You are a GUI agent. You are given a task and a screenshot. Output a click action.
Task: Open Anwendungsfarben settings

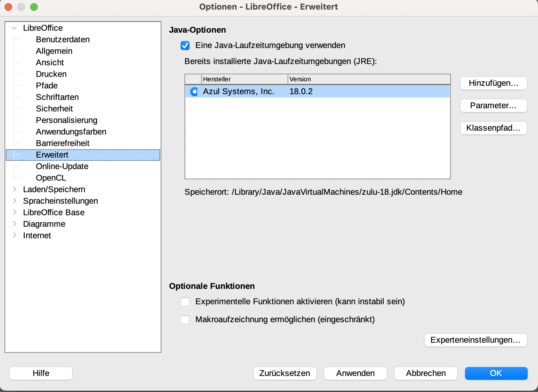pyautogui.click(x=71, y=132)
